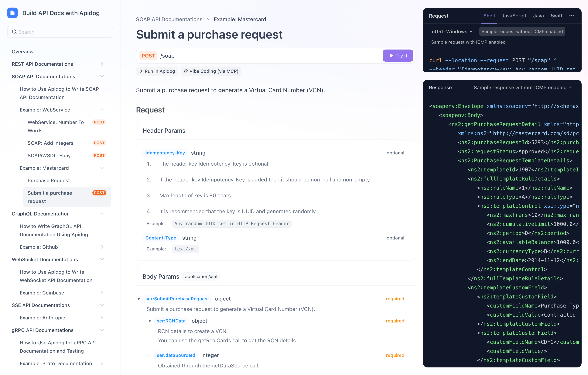Screen dimensions: 588x375
Task: Open WebService: Number To Words item
Action: click(x=56, y=126)
